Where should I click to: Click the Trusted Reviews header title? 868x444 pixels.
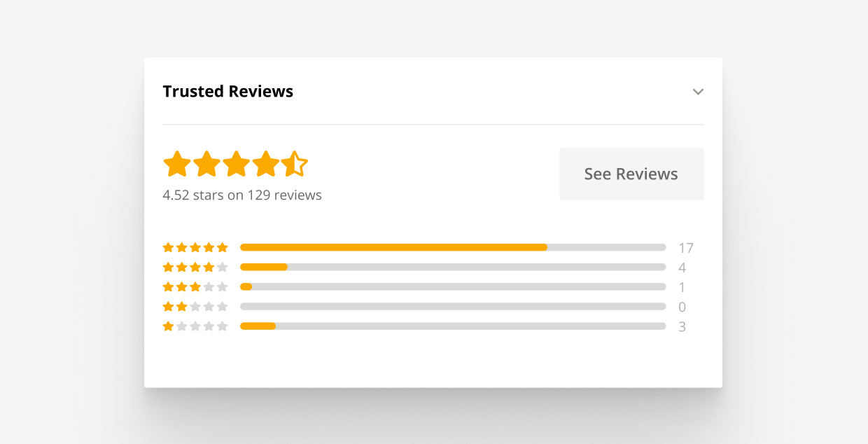(228, 91)
